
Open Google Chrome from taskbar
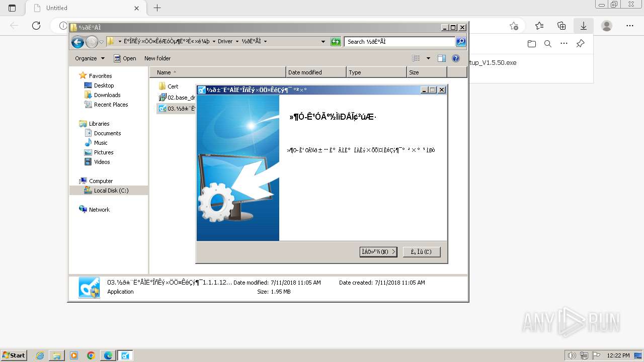pos(91,355)
